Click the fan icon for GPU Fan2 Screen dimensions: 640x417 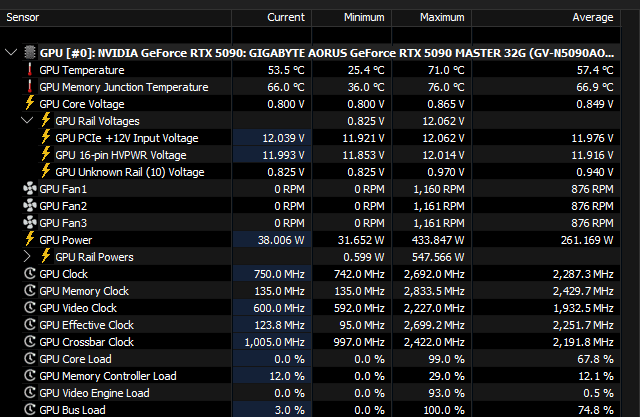[30, 206]
